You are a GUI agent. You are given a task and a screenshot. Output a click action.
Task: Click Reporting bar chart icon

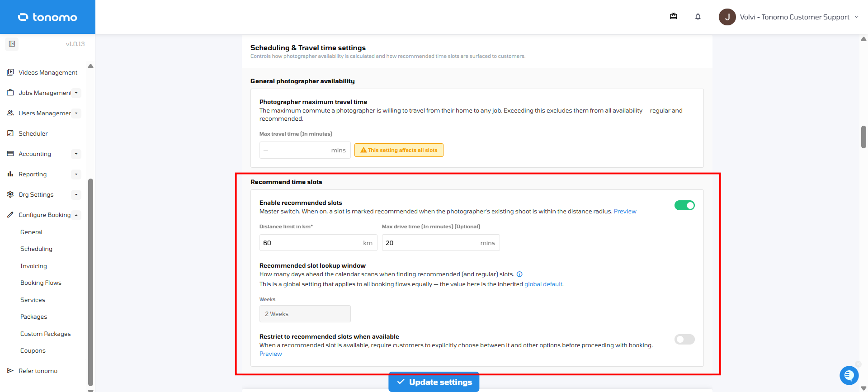pyautogui.click(x=10, y=174)
